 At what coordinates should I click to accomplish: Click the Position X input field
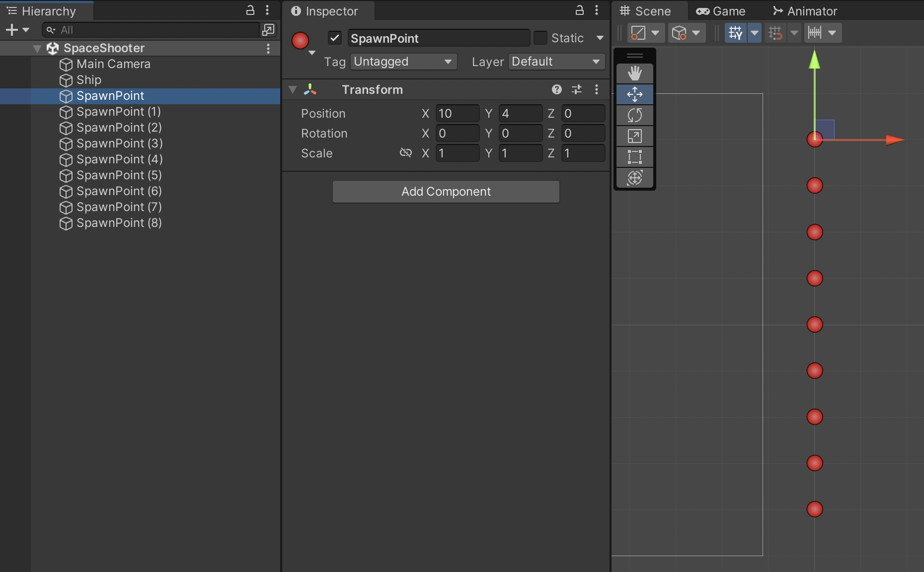pos(457,114)
